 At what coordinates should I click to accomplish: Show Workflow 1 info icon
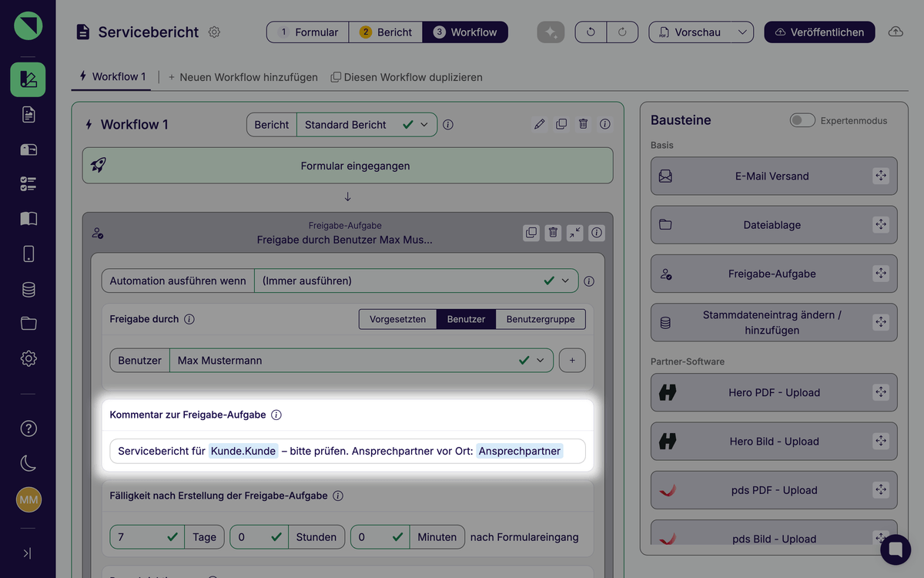click(605, 124)
